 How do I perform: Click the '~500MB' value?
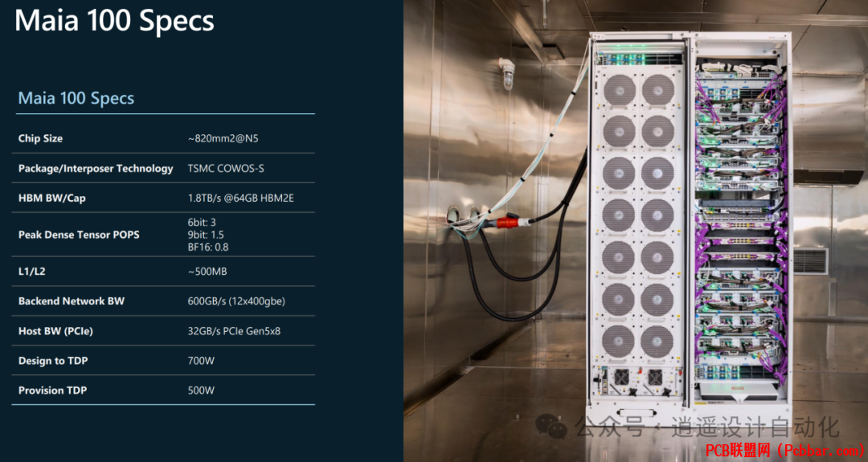coord(207,271)
